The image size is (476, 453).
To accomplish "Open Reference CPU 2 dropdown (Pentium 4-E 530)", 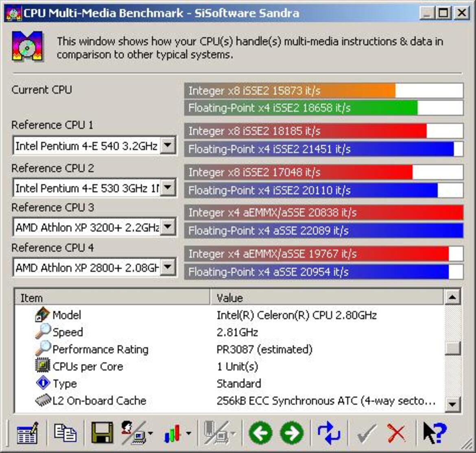I will coord(168,188).
